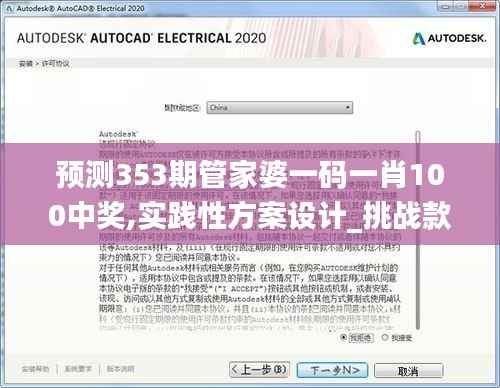Viewport: 500px width, 388px height.
Task: Click the 安装 breadcrumb text
Action: pos(26,63)
